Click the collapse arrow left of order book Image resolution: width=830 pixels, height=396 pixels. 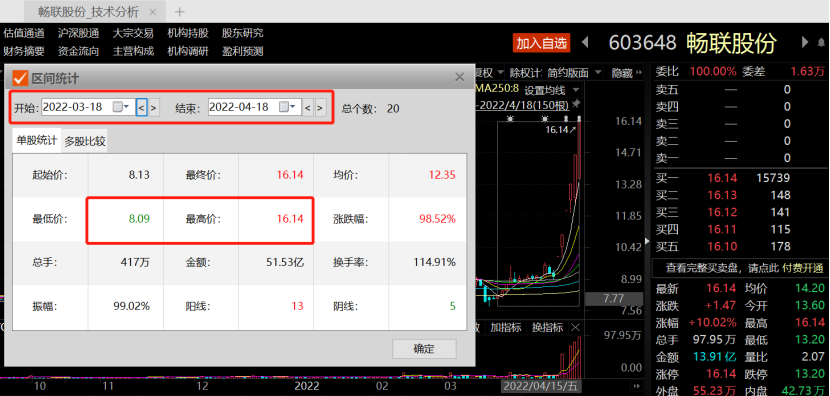click(647, 240)
